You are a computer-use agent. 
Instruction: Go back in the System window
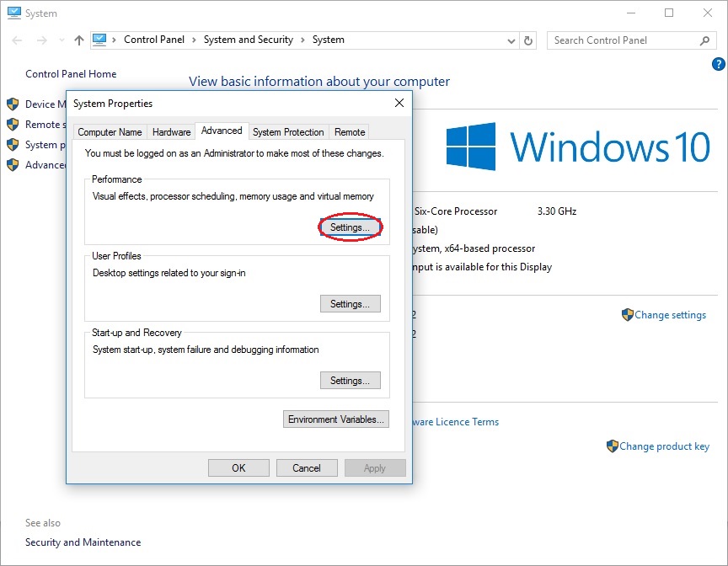tap(17, 40)
